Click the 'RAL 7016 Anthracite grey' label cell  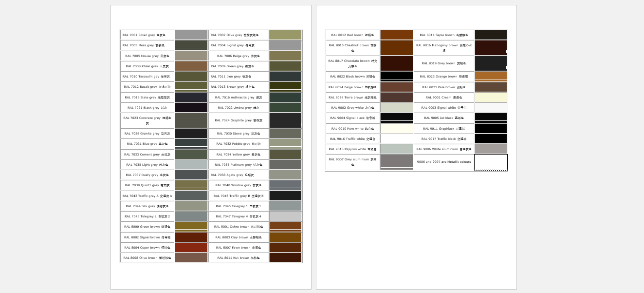tap(239, 98)
